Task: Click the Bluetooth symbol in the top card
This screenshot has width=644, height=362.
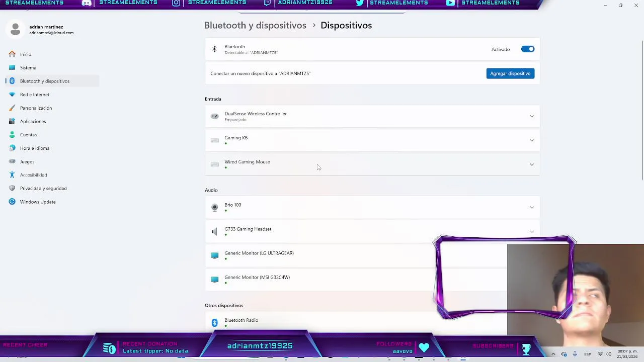Action: tap(214, 49)
